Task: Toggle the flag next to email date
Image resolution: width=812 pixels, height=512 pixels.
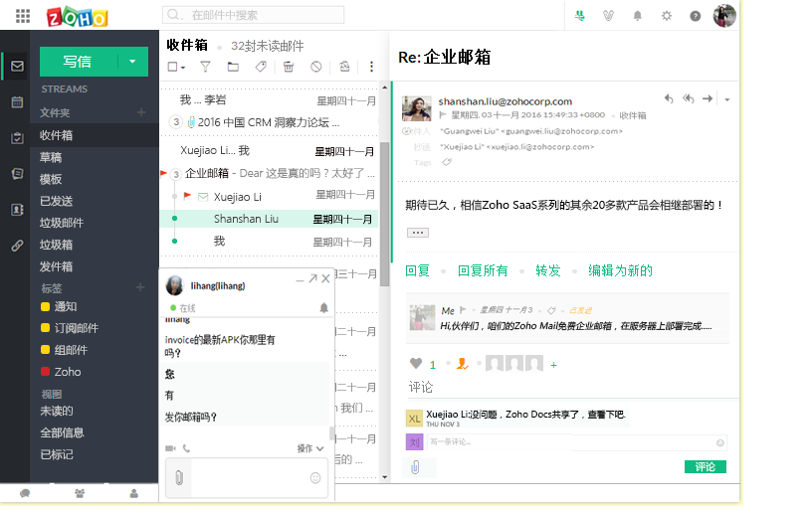Action: (443, 114)
